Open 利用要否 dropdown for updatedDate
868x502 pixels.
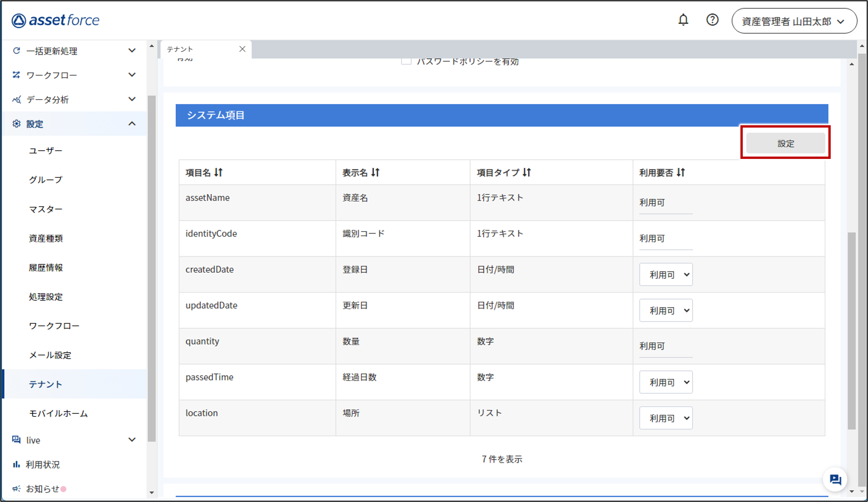click(x=666, y=310)
